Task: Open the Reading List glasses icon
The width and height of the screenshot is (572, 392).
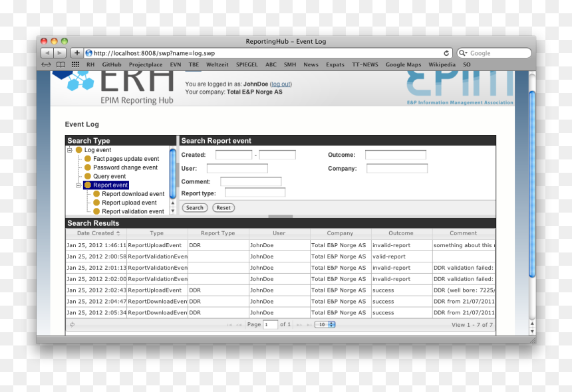Action: point(47,64)
